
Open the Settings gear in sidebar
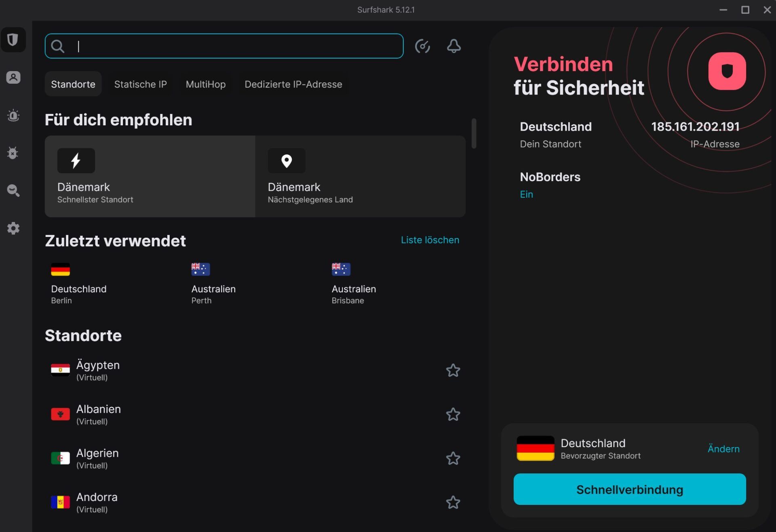tap(13, 228)
